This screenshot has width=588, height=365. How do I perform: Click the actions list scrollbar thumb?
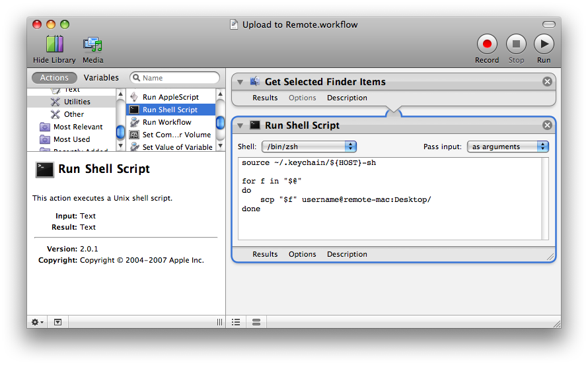coord(221,123)
